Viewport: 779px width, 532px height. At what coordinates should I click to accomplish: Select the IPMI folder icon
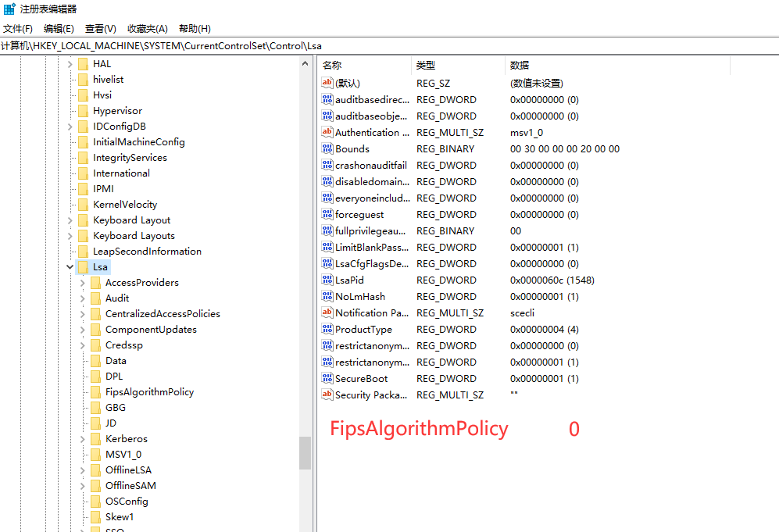pos(84,189)
